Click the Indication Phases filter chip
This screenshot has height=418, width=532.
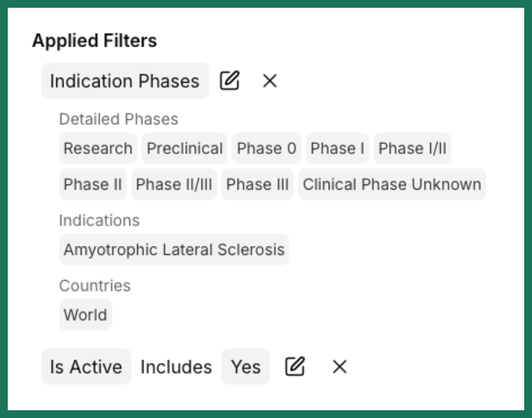point(125,81)
